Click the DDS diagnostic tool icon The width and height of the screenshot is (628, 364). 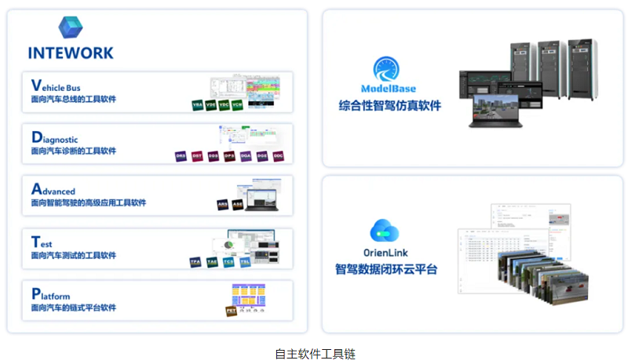click(x=213, y=156)
